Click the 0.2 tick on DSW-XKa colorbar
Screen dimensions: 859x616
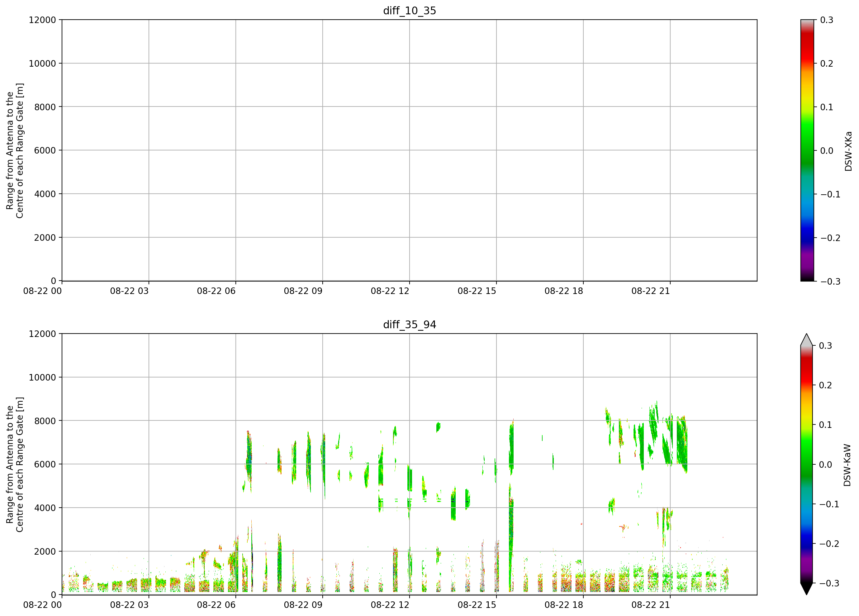tap(827, 64)
